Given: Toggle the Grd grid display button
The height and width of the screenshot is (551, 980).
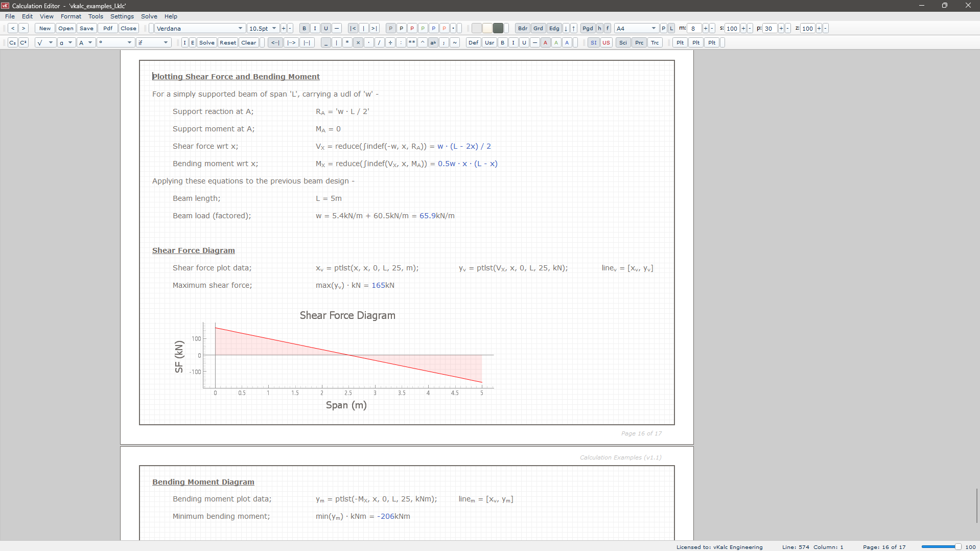Looking at the screenshot, I should click(538, 29).
